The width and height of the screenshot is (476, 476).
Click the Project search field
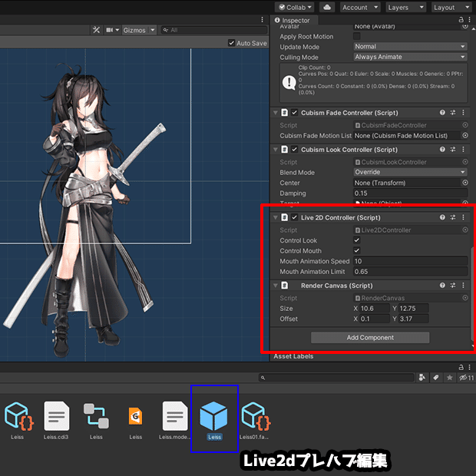point(336,378)
